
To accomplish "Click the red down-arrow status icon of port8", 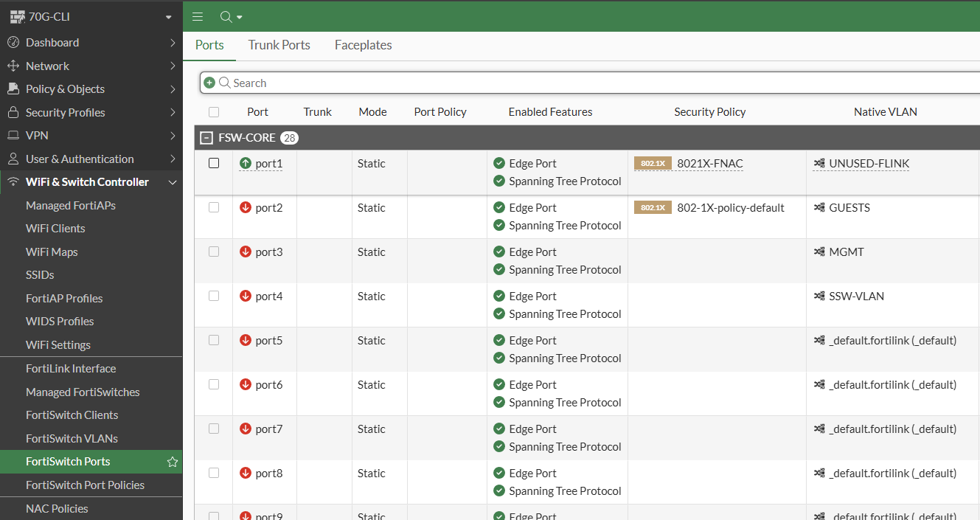I will click(246, 473).
